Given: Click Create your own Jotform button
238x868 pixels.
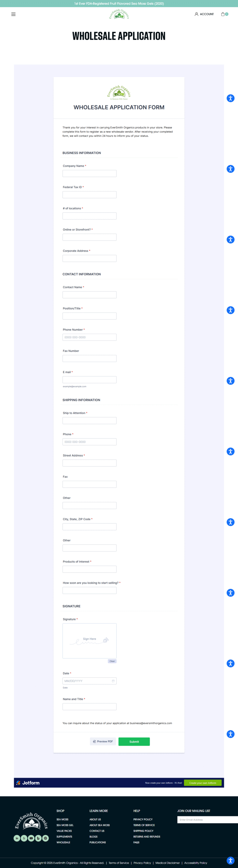Looking at the screenshot, I should pos(203,783).
